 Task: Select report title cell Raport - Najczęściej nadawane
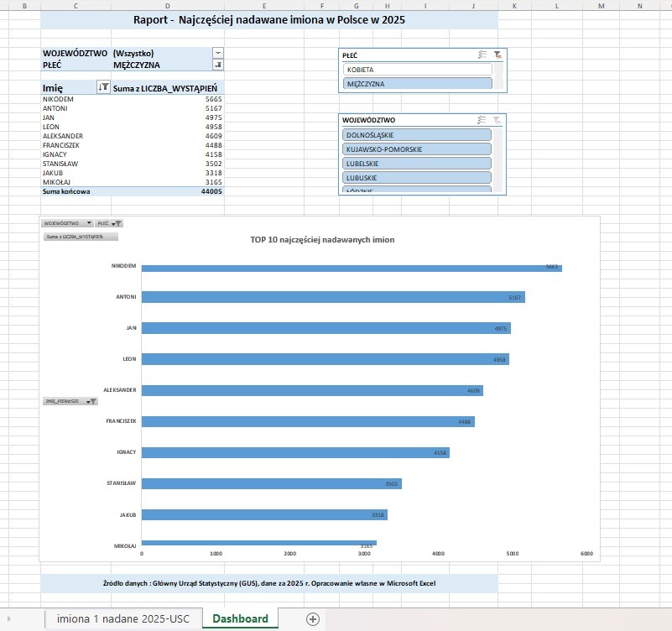coord(269,20)
